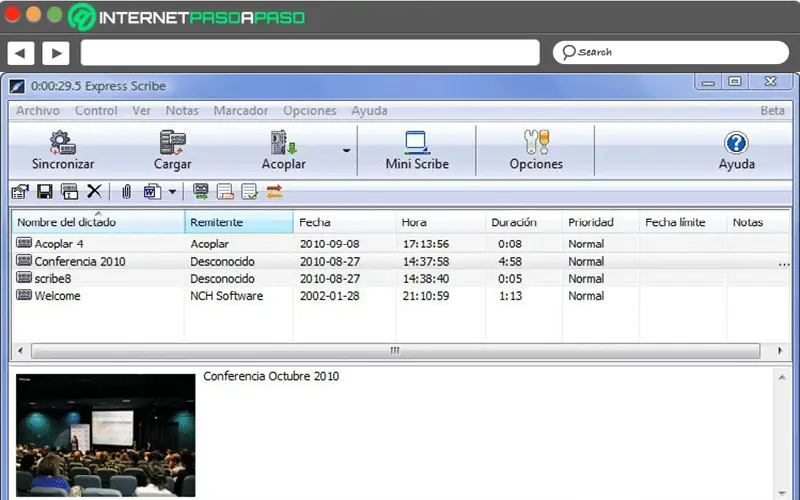Click the floppy disk save icon

point(45,192)
